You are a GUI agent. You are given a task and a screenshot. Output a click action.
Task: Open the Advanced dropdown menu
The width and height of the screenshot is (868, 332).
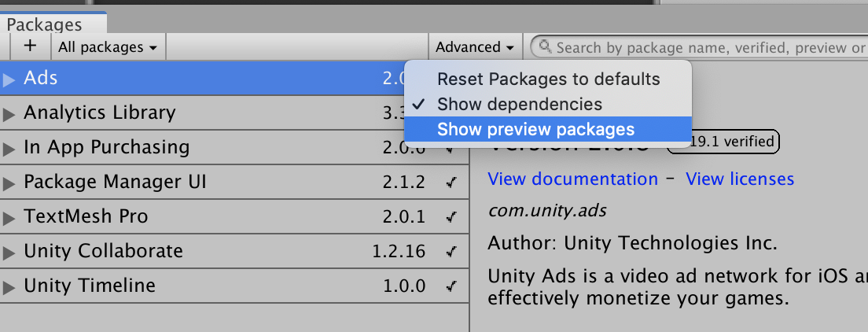475,47
